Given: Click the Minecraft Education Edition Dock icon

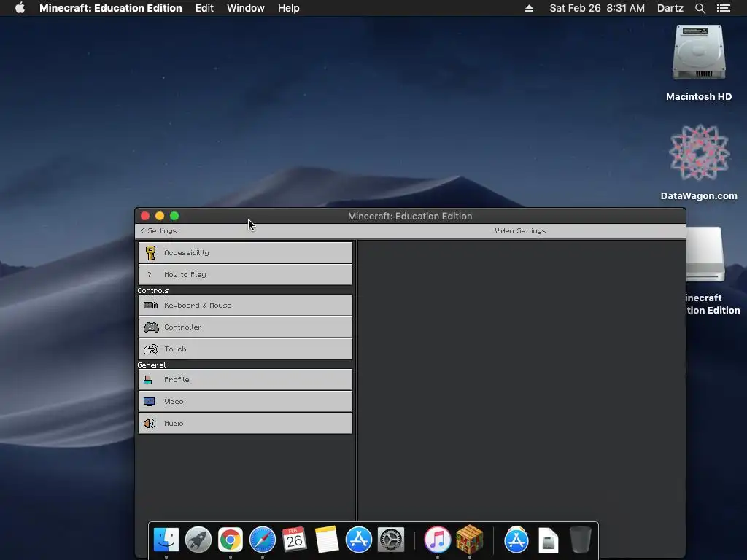Looking at the screenshot, I should point(470,540).
